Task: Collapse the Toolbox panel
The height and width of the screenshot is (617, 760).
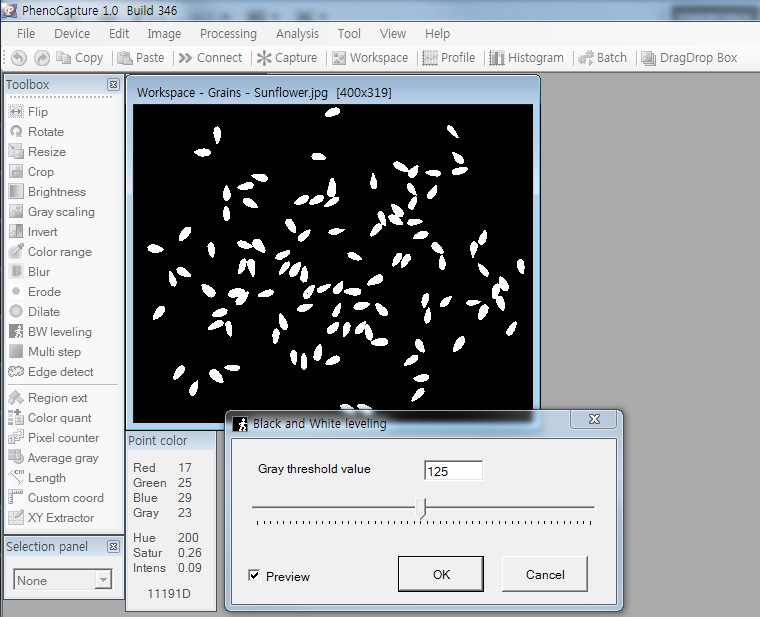Action: point(113,85)
